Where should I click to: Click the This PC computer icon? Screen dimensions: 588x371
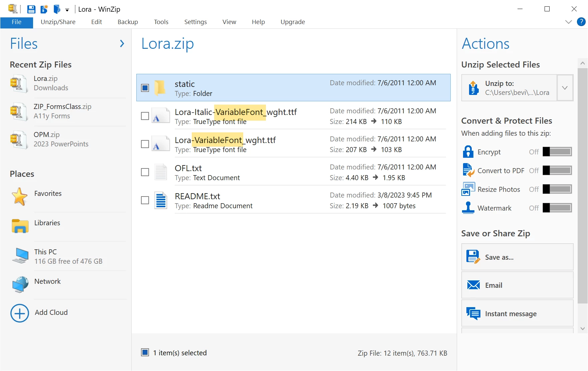tap(20, 256)
